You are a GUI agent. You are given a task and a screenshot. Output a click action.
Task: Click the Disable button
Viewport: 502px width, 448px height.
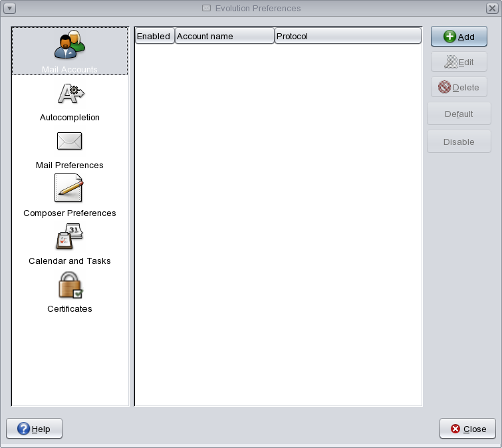459,142
